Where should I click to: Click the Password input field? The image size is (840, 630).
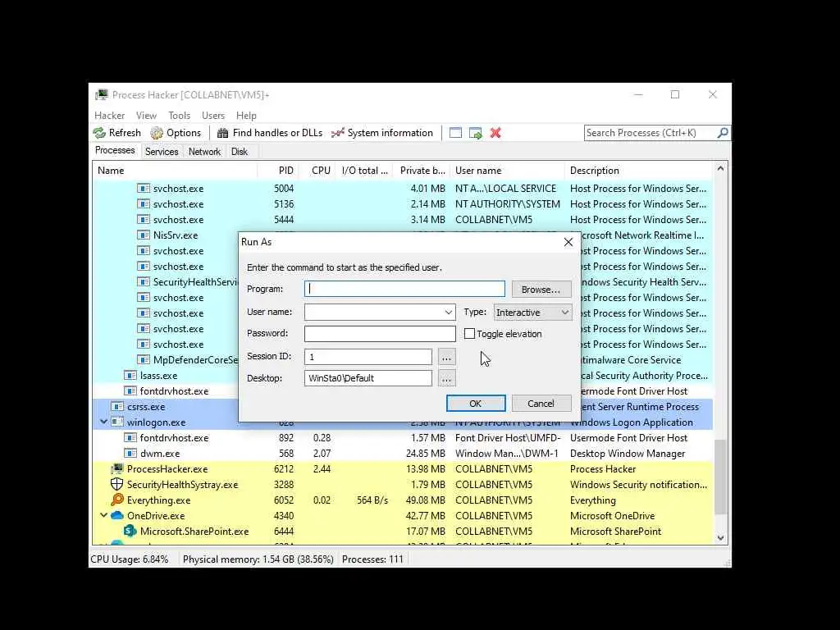380,334
